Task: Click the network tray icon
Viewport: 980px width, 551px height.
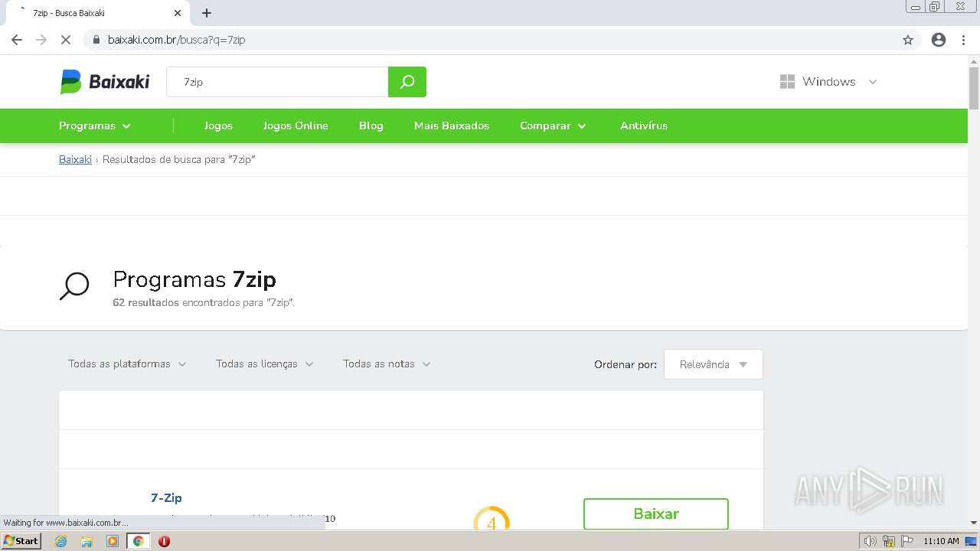Action: [x=889, y=541]
